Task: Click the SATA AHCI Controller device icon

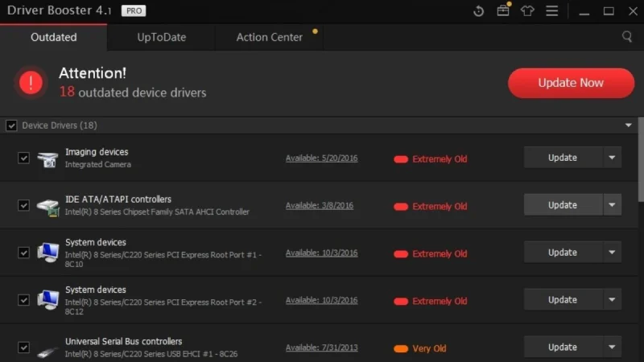Action: pos(47,207)
